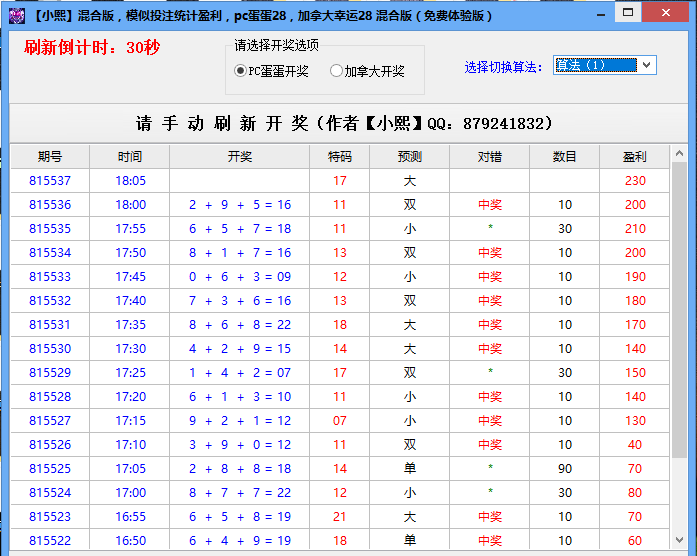Click the profit value 230 in row 815537
Screen dimensions: 697x556
(635, 181)
